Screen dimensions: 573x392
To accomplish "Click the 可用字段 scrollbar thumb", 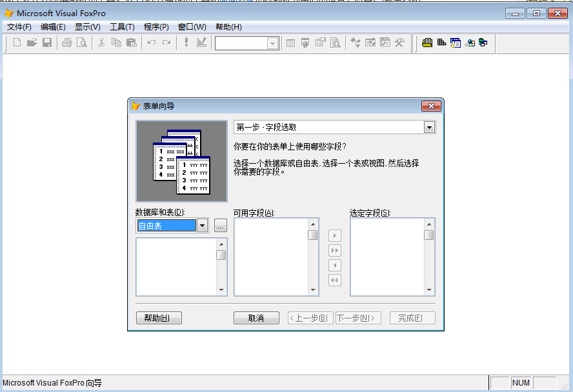I will [x=313, y=235].
